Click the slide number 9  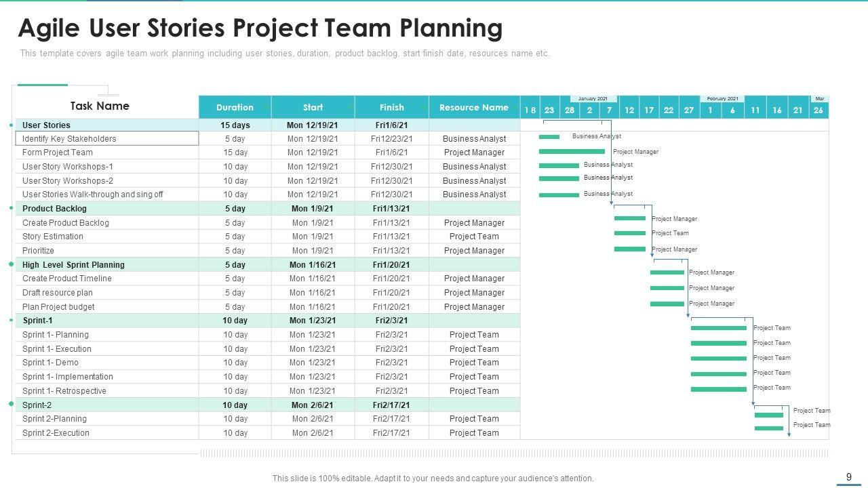click(x=849, y=477)
